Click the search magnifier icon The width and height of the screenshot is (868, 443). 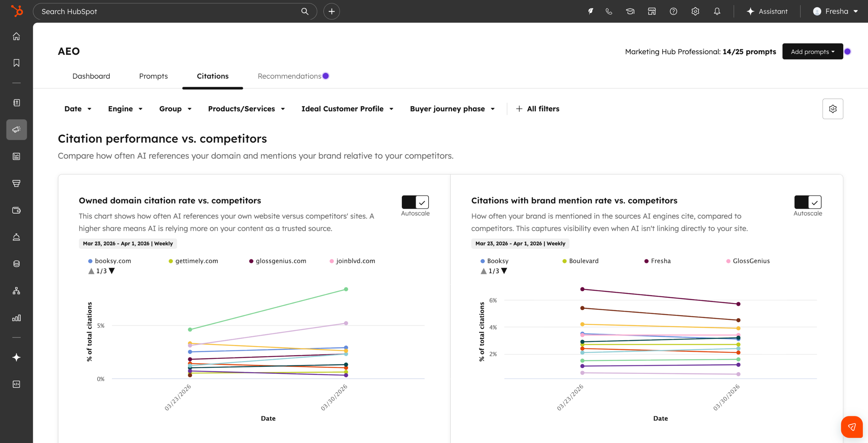coord(305,12)
